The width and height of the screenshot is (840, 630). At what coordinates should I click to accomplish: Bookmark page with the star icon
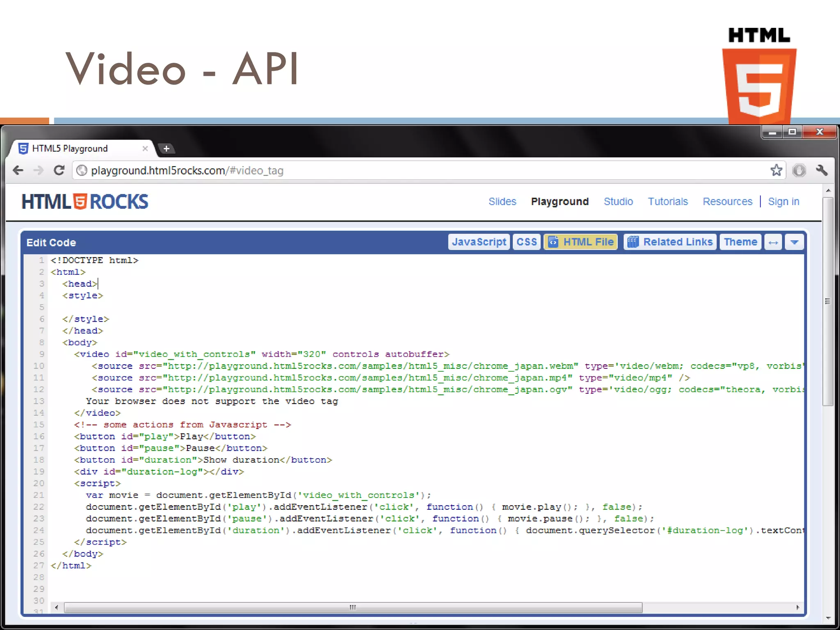pos(776,170)
